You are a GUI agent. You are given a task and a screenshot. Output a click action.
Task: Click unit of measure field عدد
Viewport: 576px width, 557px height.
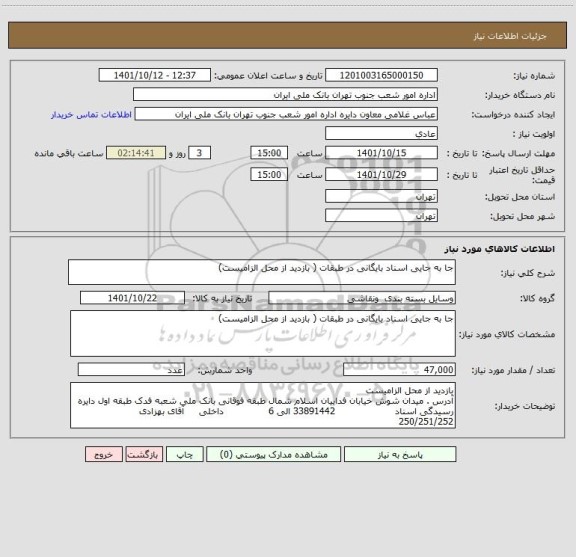point(131,370)
